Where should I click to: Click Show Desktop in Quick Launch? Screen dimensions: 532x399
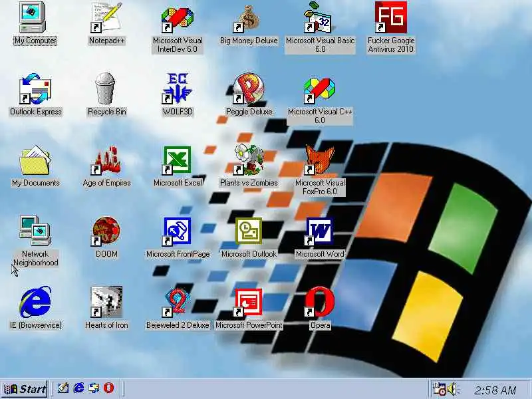(63, 388)
